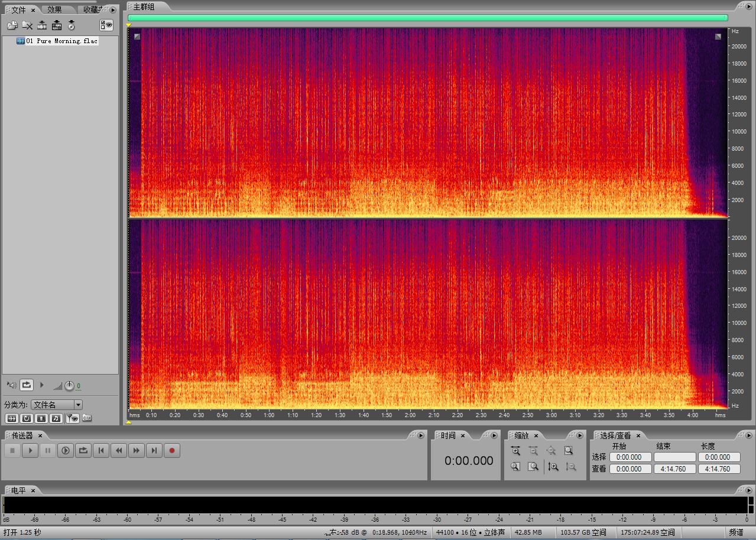Open the 电平 panel options menu arrow

coord(749,490)
